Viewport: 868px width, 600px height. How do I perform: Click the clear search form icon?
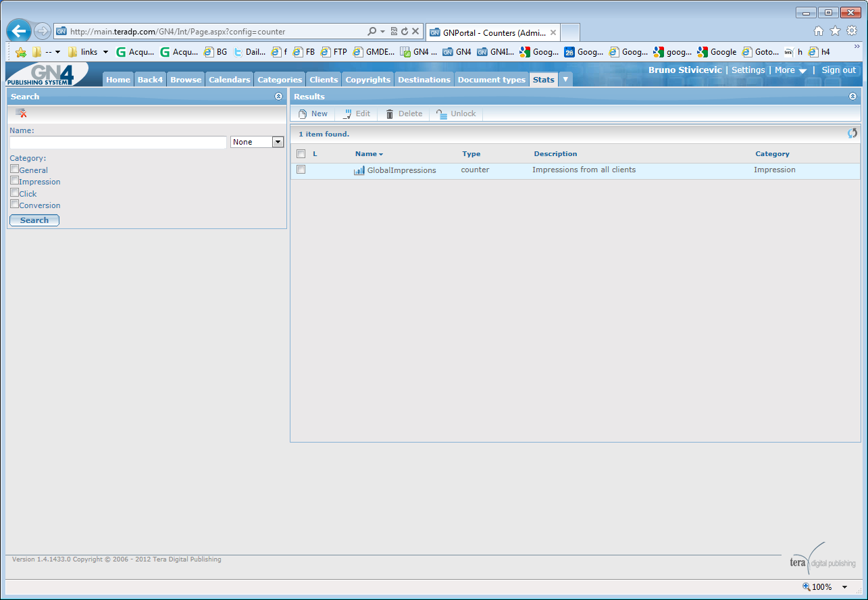(21, 113)
